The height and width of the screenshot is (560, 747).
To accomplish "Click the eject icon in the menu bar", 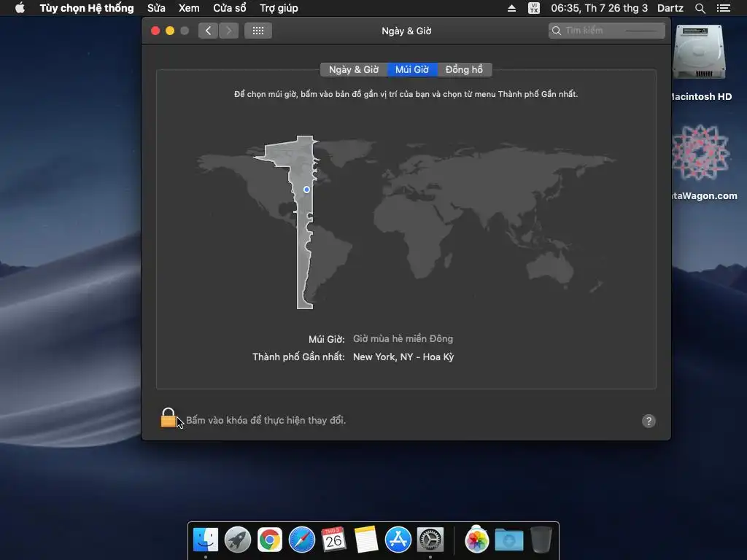I will coord(511,8).
